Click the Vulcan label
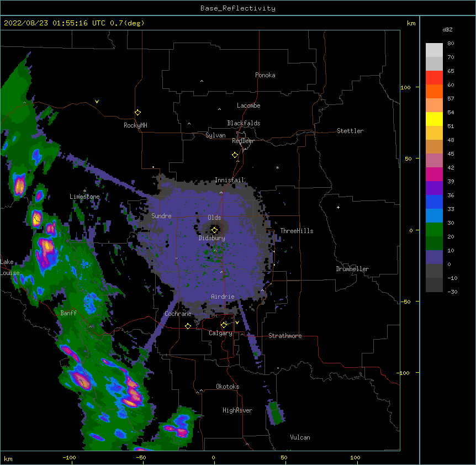Screen dimensions: 476x465 click(x=300, y=437)
